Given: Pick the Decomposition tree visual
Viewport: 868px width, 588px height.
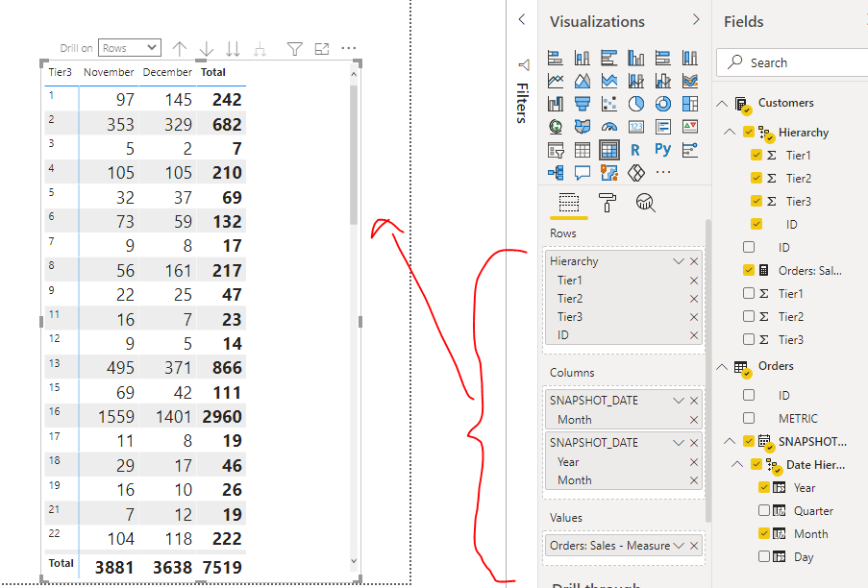Looking at the screenshot, I should click(x=556, y=173).
